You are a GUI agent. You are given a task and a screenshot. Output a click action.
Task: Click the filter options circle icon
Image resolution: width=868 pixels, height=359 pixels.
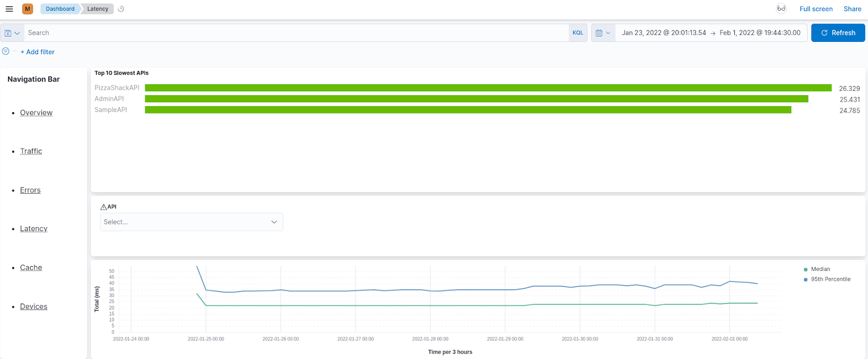coord(5,51)
